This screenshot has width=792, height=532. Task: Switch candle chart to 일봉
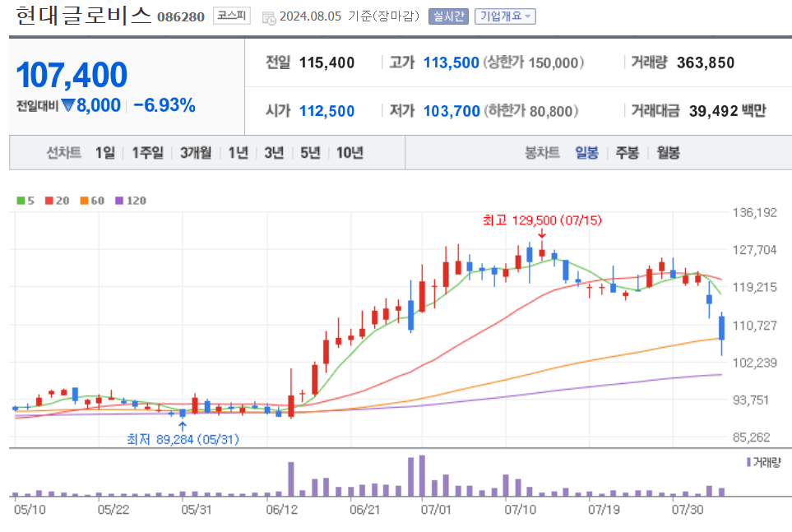tap(586, 153)
